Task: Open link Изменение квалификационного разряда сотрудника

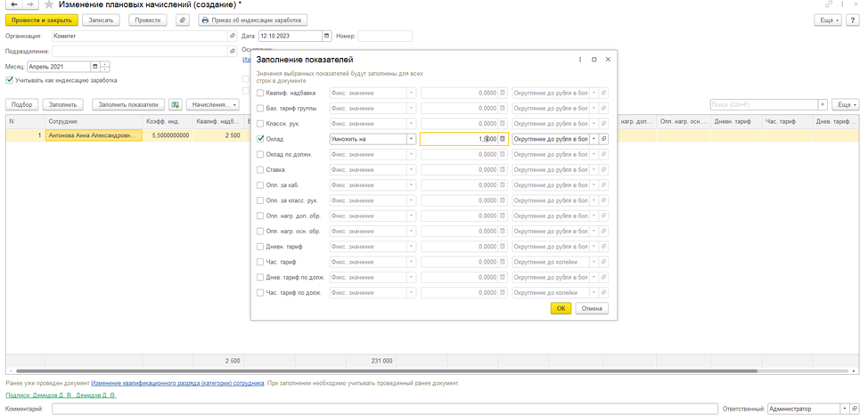Action: [177, 383]
